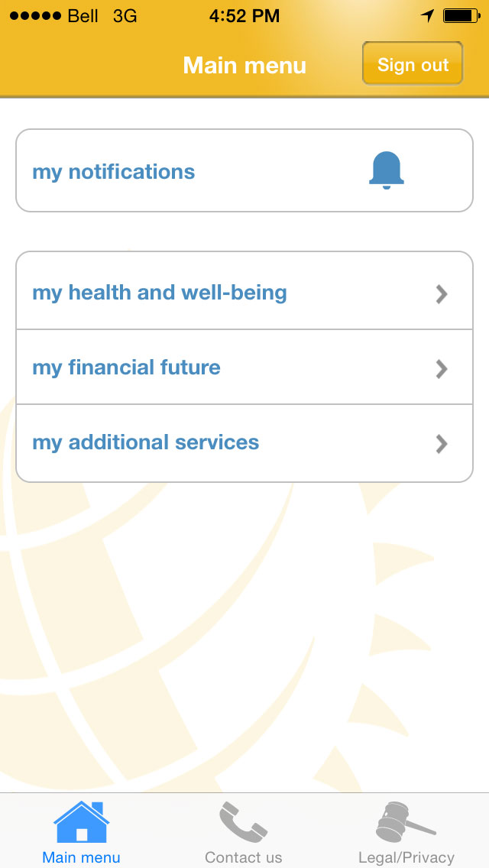Select the Main menu tab
Viewport: 489px width, 868px height.
(x=80, y=831)
